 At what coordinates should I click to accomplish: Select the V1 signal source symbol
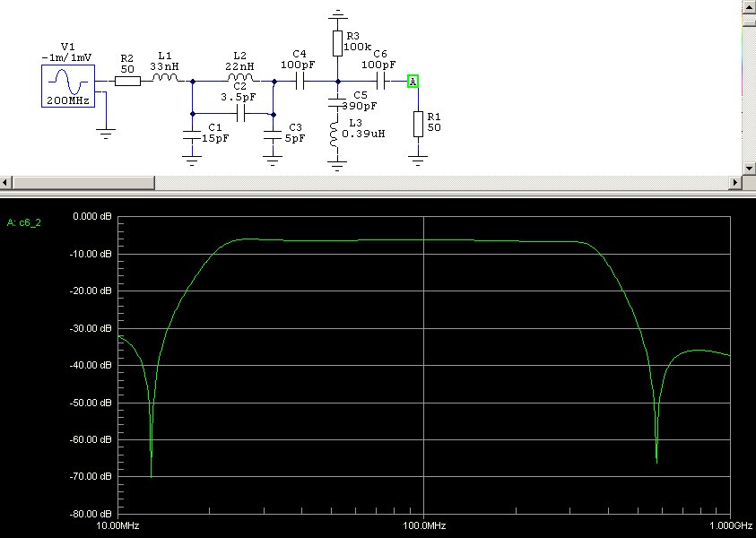(x=68, y=86)
